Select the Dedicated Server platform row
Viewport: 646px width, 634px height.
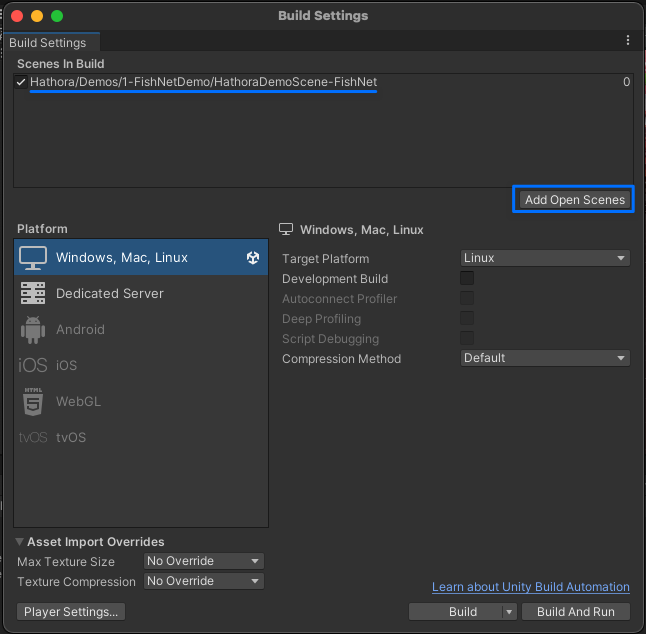[141, 293]
